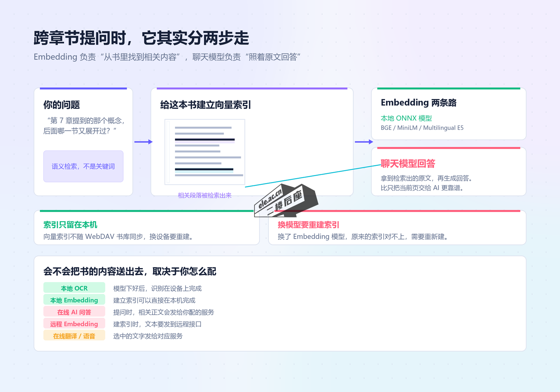Click the pink 在线 AI 问答 tag
Screen dimensions: 560x392
click(74, 312)
